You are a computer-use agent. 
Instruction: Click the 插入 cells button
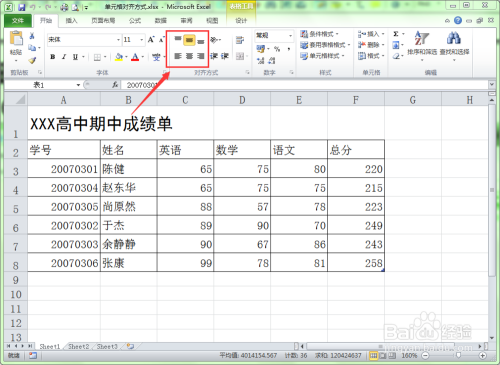pos(371,34)
